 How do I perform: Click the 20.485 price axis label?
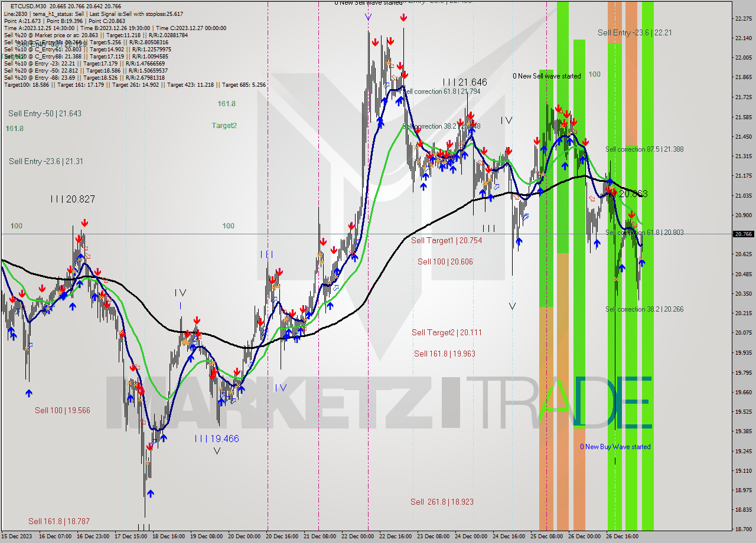(744, 274)
